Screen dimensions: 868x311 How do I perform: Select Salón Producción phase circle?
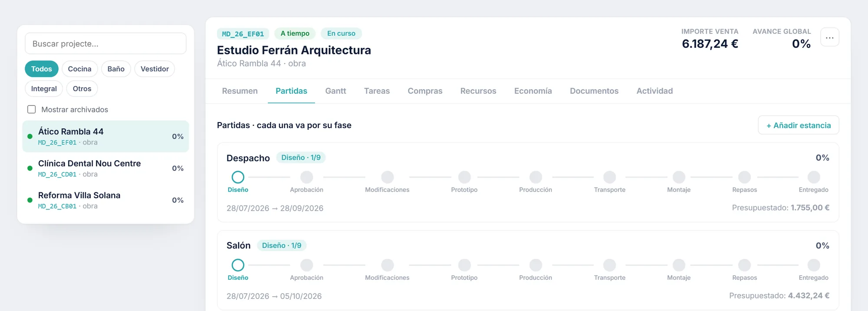pyautogui.click(x=536, y=265)
